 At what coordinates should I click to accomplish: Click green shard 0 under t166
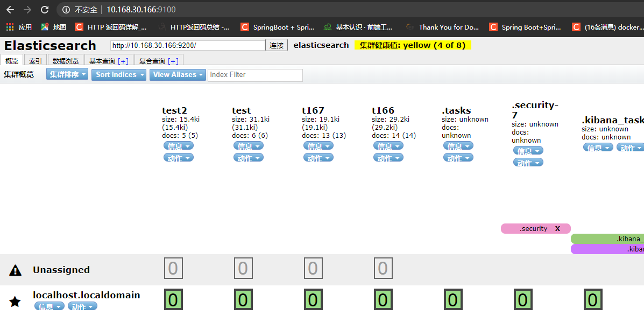coord(383,299)
